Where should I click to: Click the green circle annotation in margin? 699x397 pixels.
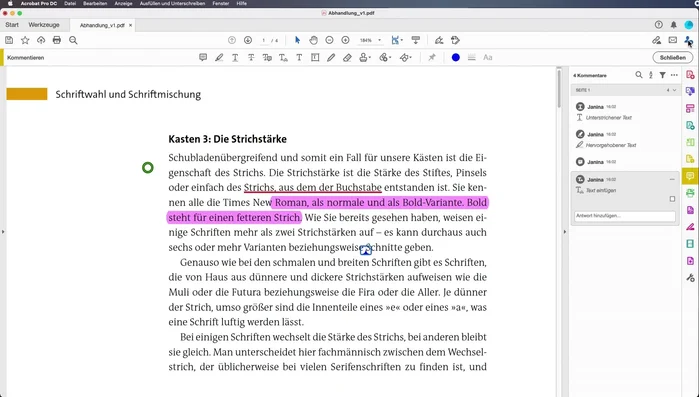pyautogui.click(x=148, y=168)
